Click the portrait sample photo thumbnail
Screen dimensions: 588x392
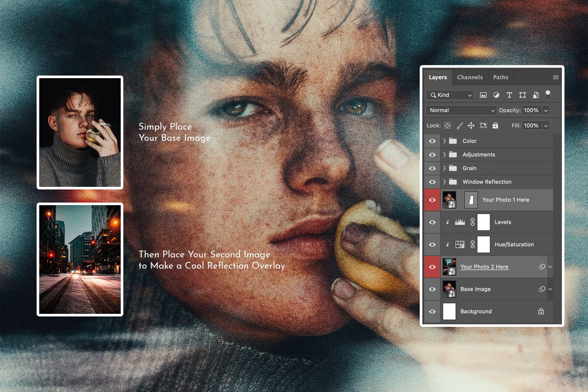point(80,132)
